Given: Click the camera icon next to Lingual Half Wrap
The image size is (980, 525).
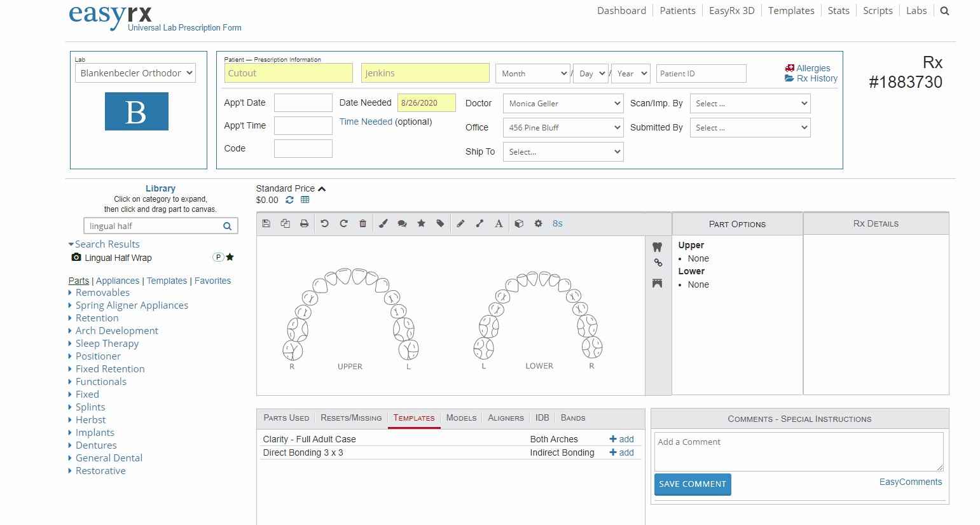Looking at the screenshot, I should 76,257.
